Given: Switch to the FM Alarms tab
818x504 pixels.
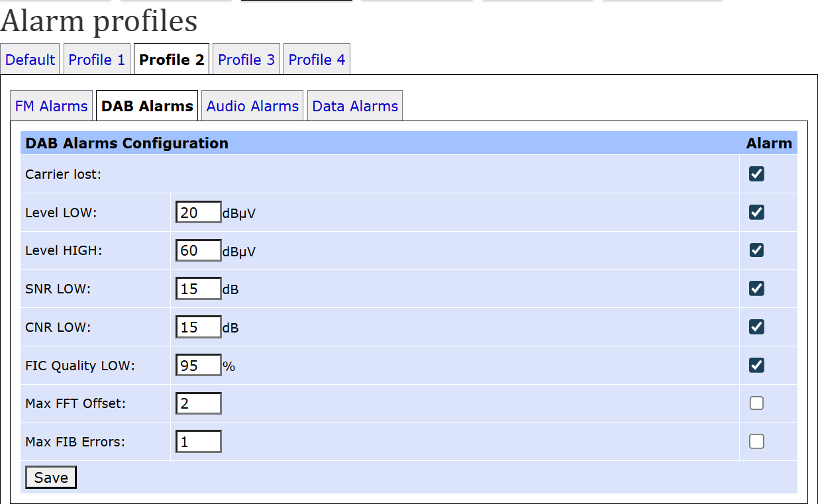Looking at the screenshot, I should (x=51, y=106).
